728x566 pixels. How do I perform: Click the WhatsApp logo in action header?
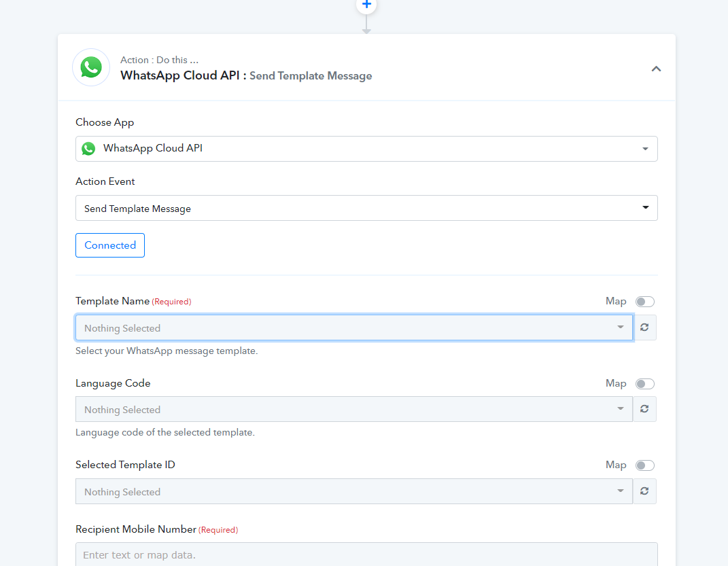91,68
